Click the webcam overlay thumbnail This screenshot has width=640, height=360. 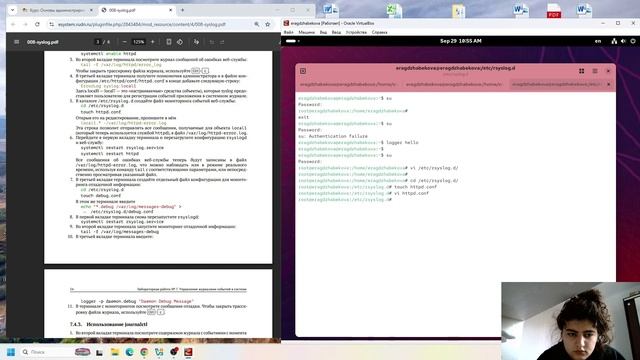571,321
